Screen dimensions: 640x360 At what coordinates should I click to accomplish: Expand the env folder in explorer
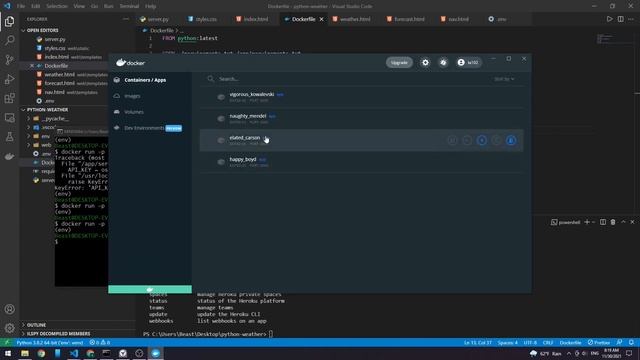pos(45,136)
